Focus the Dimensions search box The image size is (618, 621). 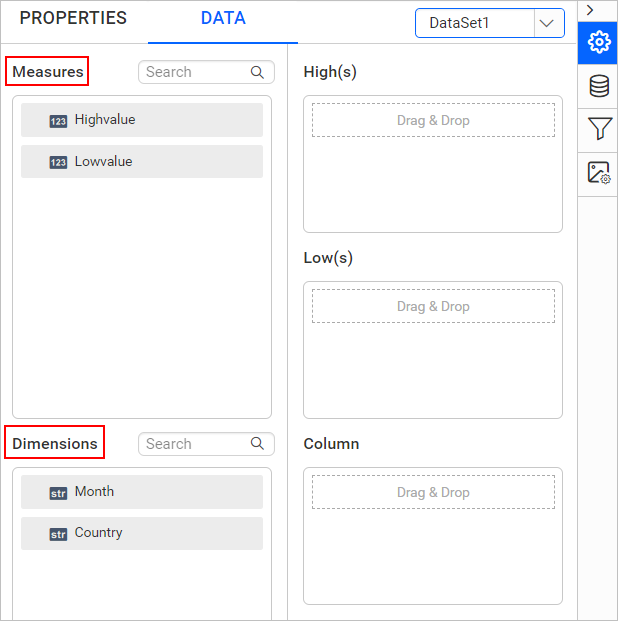click(x=194, y=444)
